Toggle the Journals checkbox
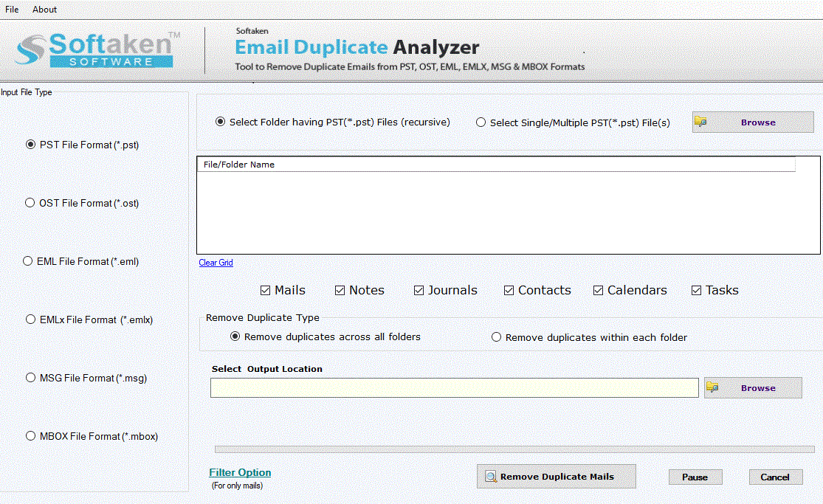823x504 pixels. (419, 290)
